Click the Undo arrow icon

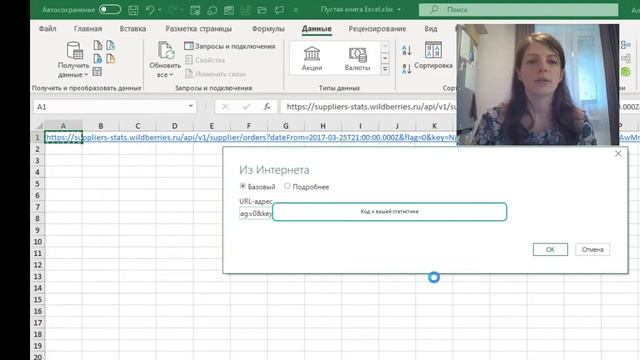pos(150,10)
